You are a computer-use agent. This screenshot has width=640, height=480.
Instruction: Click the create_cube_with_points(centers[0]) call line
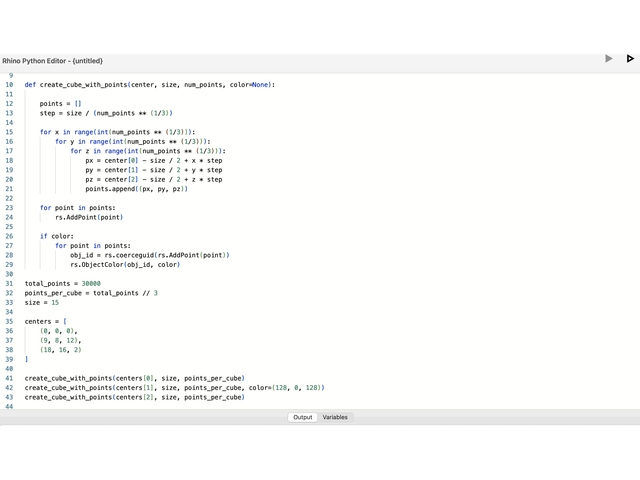pyautogui.click(x=135, y=378)
